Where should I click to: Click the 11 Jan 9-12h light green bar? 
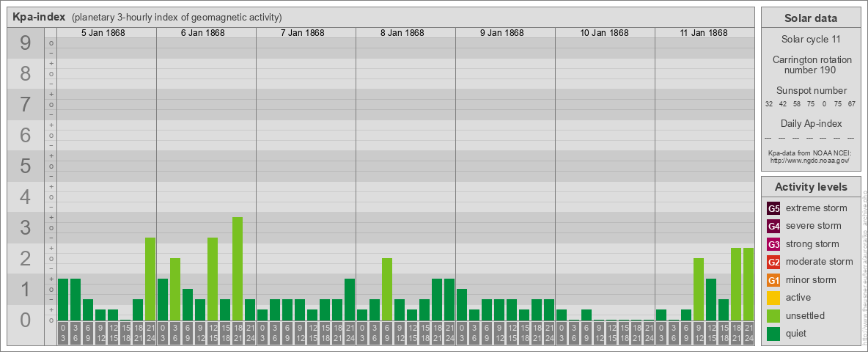[x=699, y=289]
